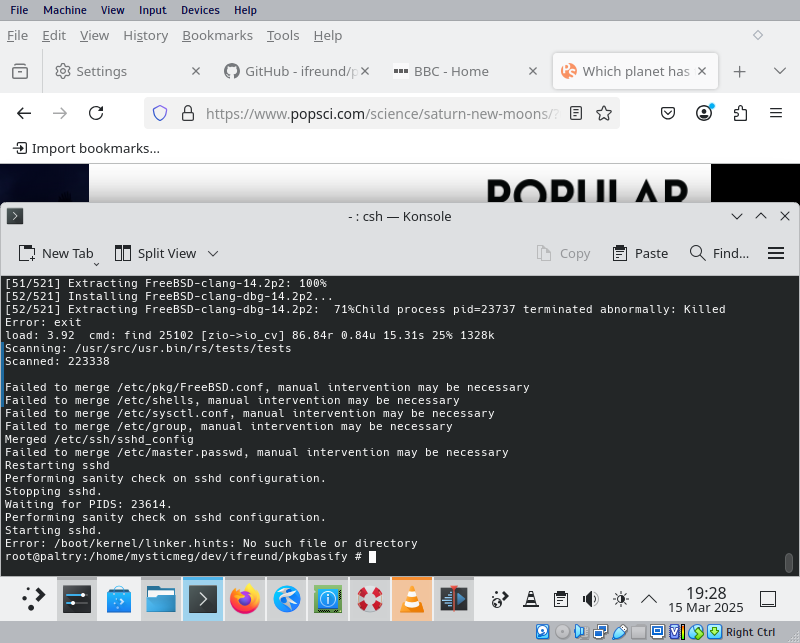Expand hidden system tray icons arrow
The height and width of the screenshot is (643, 800).
coord(648,599)
